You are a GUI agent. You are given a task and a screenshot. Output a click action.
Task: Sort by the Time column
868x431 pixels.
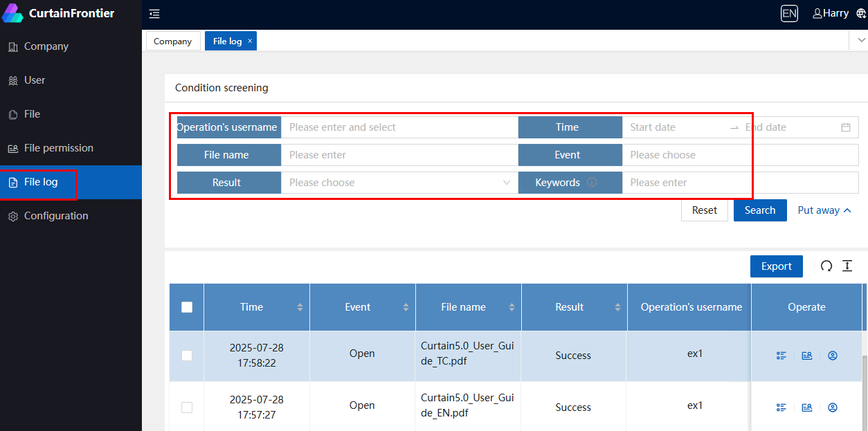tap(300, 307)
